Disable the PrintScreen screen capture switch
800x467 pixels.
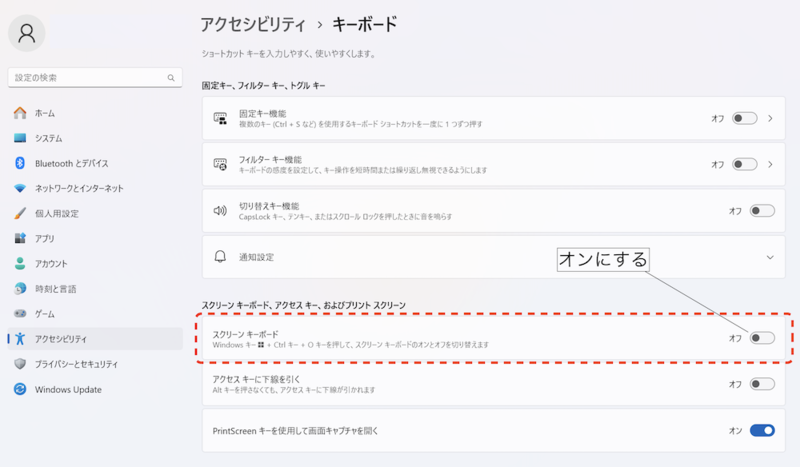click(762, 430)
